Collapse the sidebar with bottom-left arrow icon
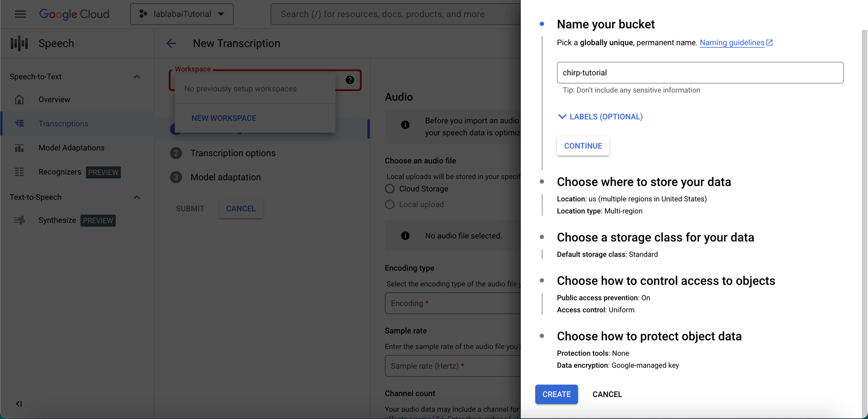The width and height of the screenshot is (868, 419). point(19,404)
